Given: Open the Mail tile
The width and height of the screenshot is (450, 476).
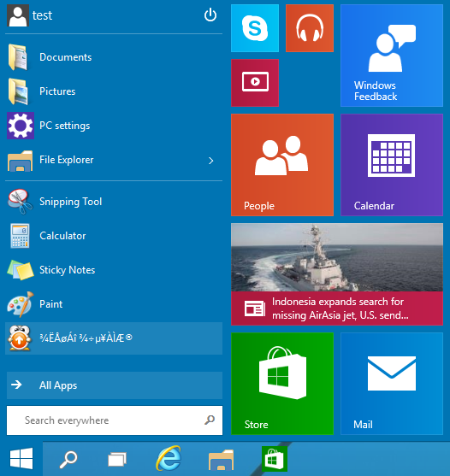Looking at the screenshot, I should pos(392,384).
